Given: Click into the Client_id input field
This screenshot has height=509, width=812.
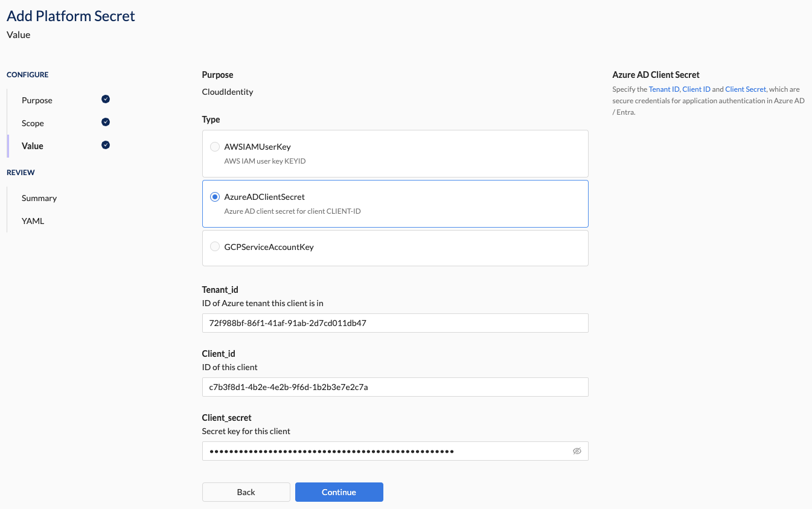Looking at the screenshot, I should coord(395,387).
